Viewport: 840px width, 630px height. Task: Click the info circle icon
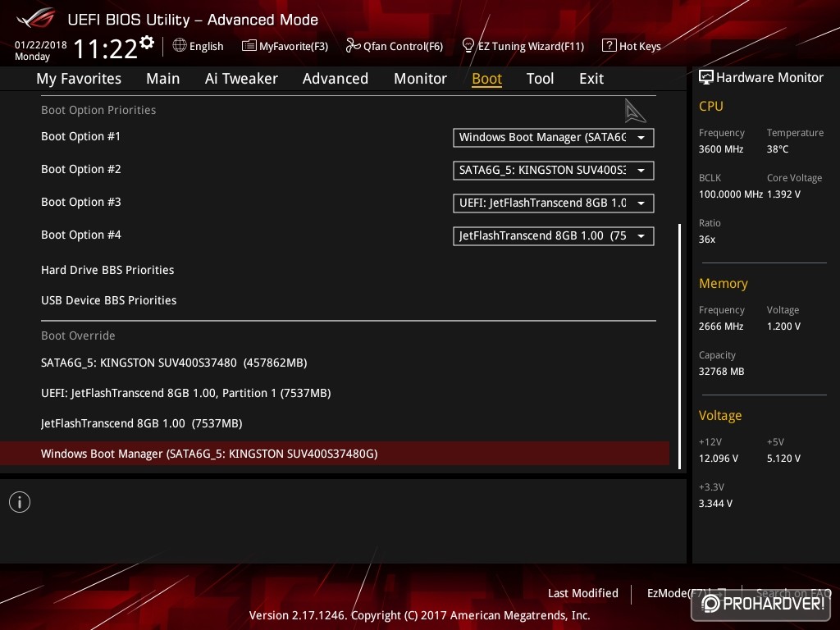20,502
